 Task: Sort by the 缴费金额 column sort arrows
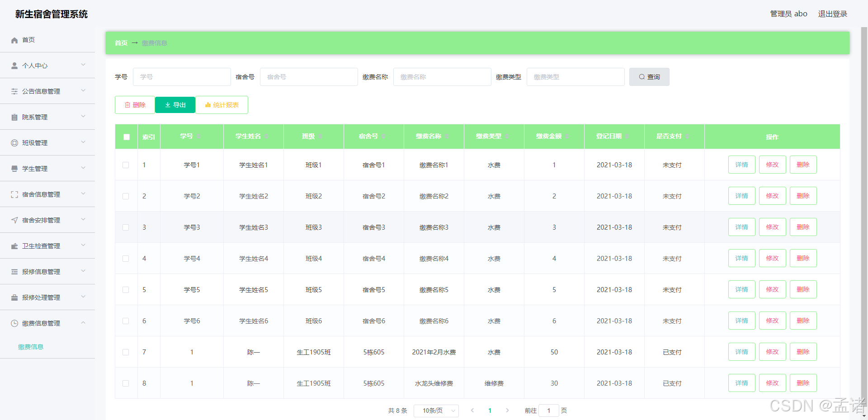tap(567, 137)
